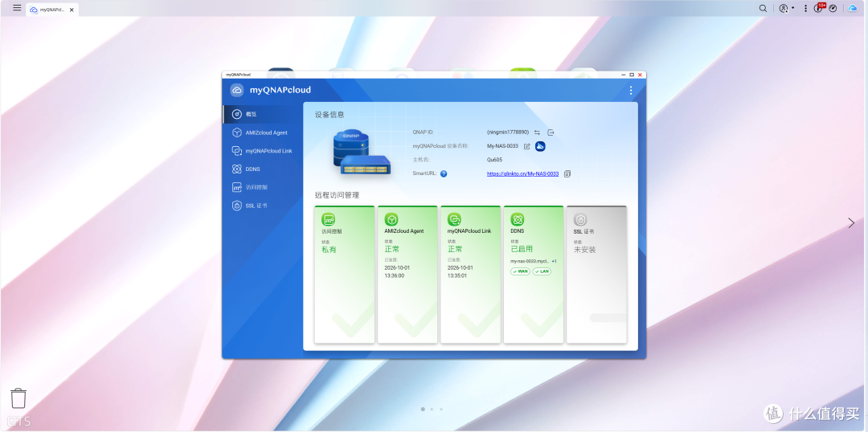Click the 私有 access status text

[329, 250]
